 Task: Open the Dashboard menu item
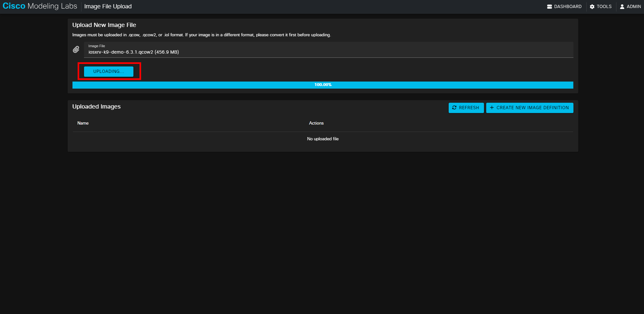click(564, 6)
